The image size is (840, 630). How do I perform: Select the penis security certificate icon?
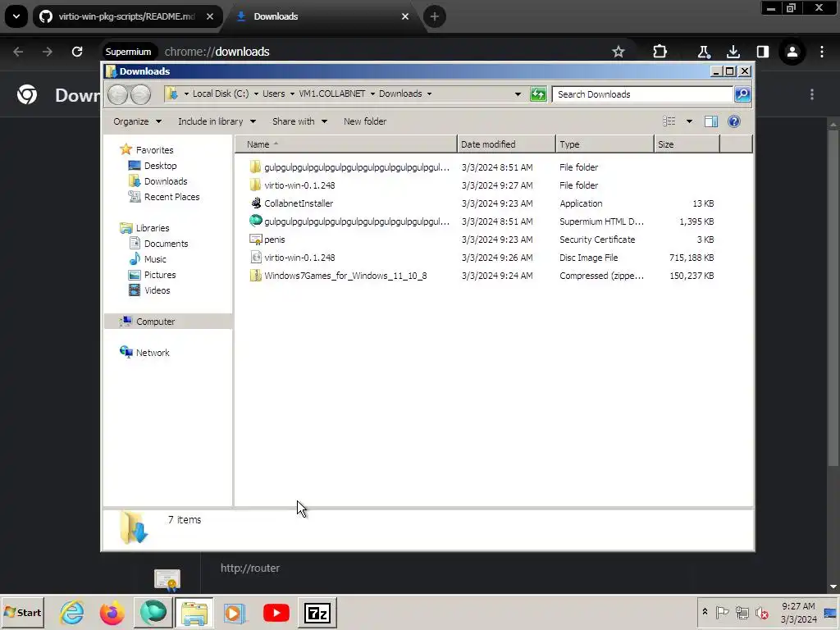(256, 240)
